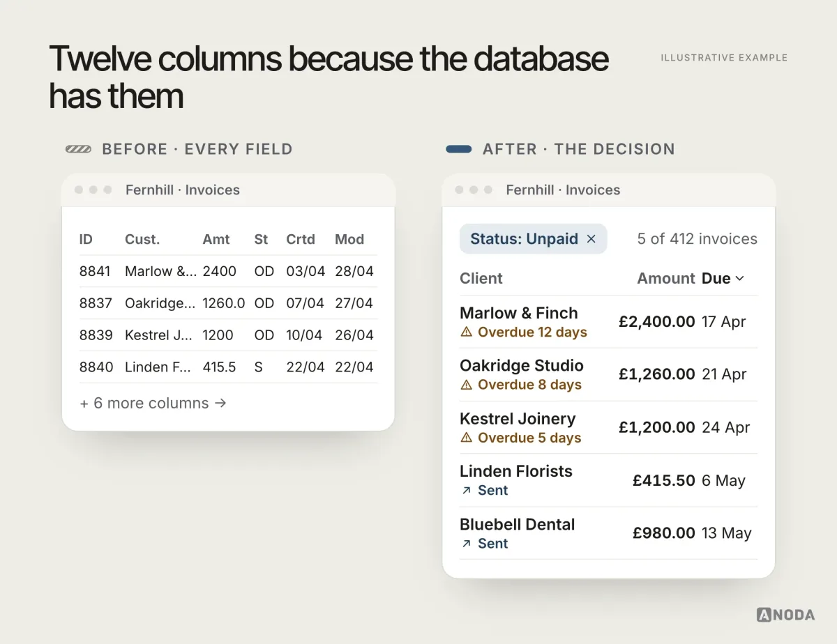Image resolution: width=837 pixels, height=644 pixels.
Task: Click the 03/04 created date
Action: tap(306, 271)
